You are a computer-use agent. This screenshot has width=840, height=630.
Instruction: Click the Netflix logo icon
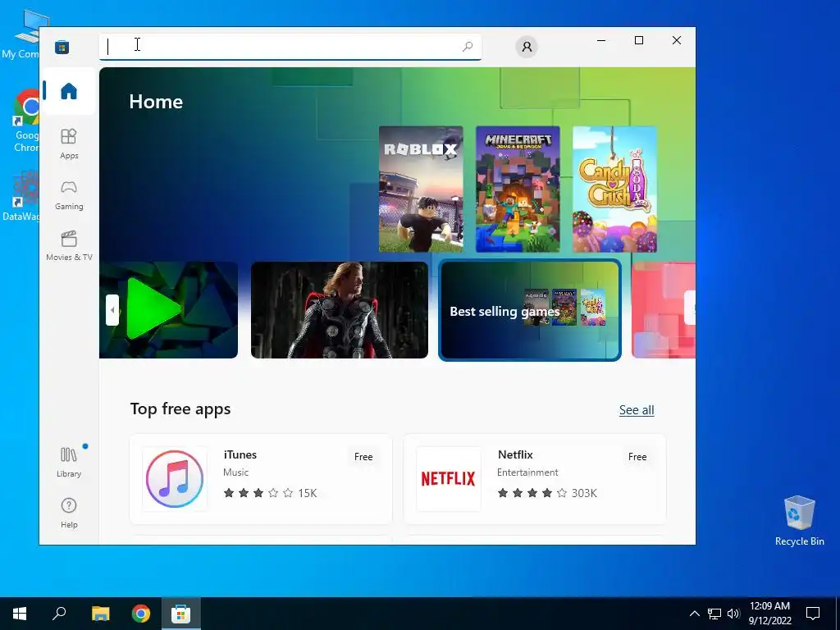[449, 479]
